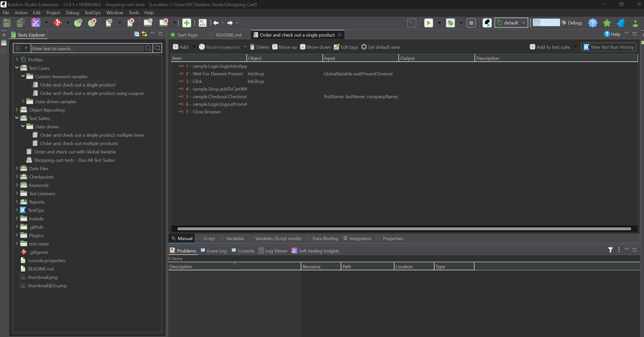This screenshot has width=644, height=337.
Task: Click Set default view button
Action: tap(380, 47)
